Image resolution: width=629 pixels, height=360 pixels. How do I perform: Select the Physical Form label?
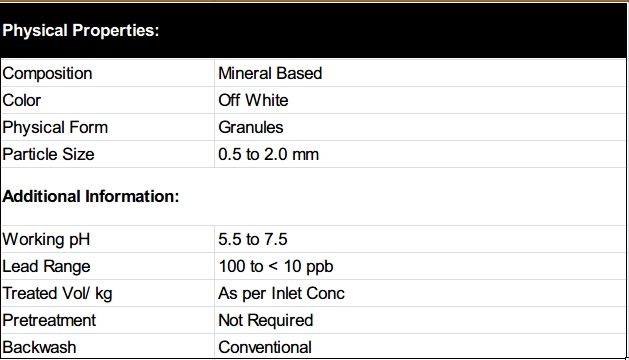coord(55,127)
